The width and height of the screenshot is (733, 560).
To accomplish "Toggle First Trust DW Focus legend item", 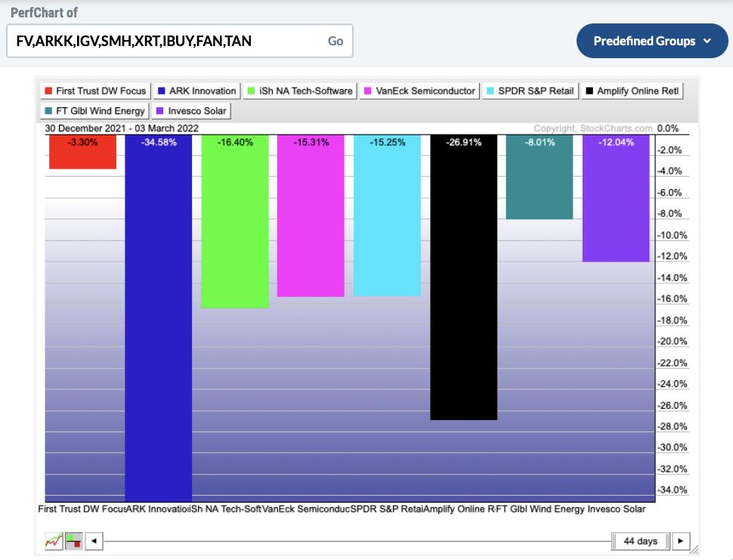I will point(94,91).
